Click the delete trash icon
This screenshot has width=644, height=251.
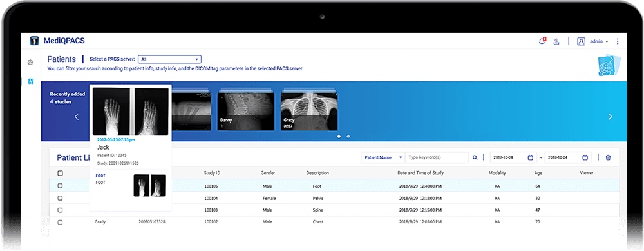[609, 157]
